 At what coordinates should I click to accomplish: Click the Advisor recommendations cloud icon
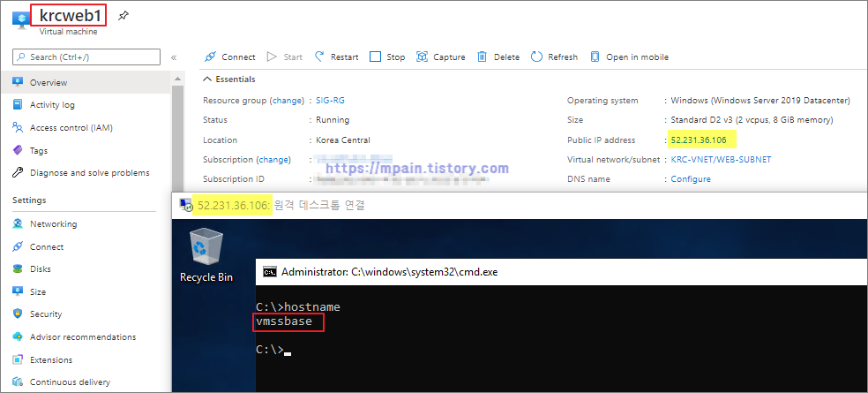(18, 336)
